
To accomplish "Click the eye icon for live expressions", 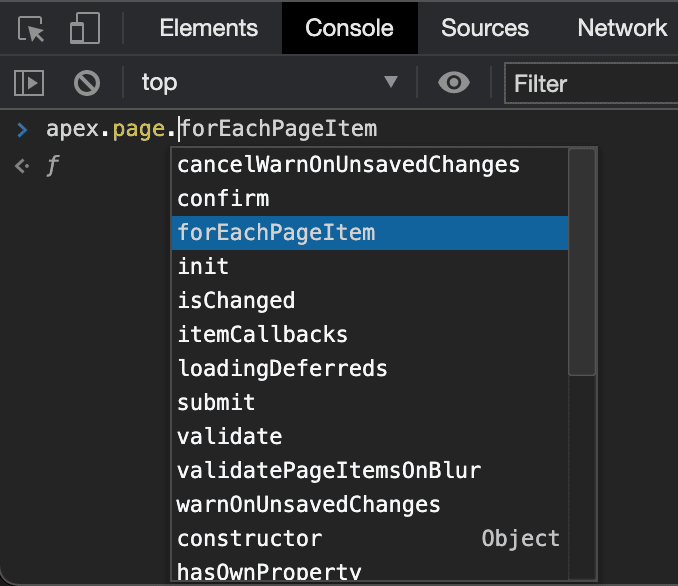I will click(x=454, y=83).
